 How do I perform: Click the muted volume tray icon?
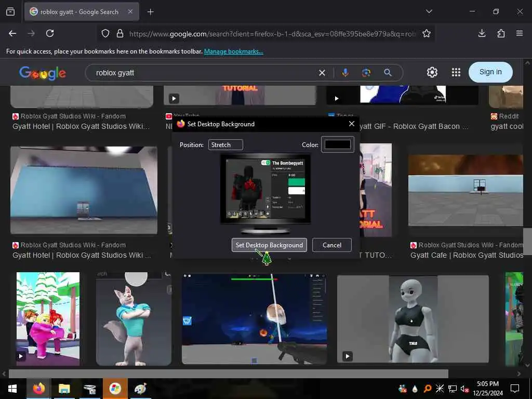(464, 389)
